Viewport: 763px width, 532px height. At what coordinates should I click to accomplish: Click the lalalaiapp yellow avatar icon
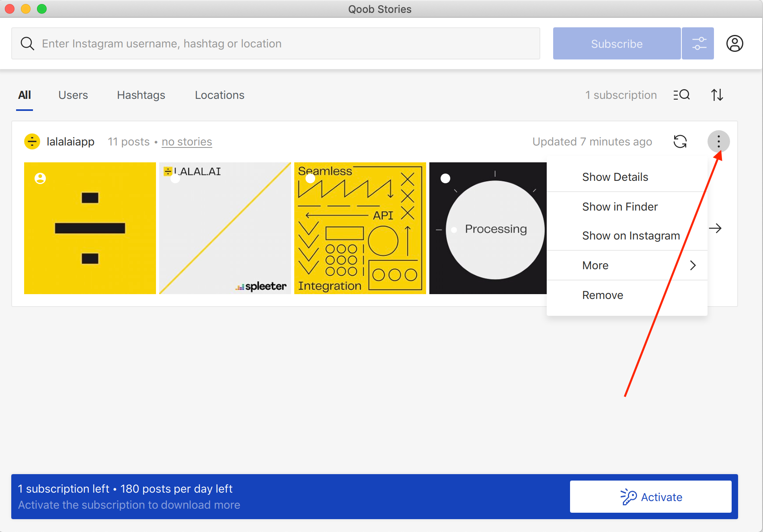(32, 141)
